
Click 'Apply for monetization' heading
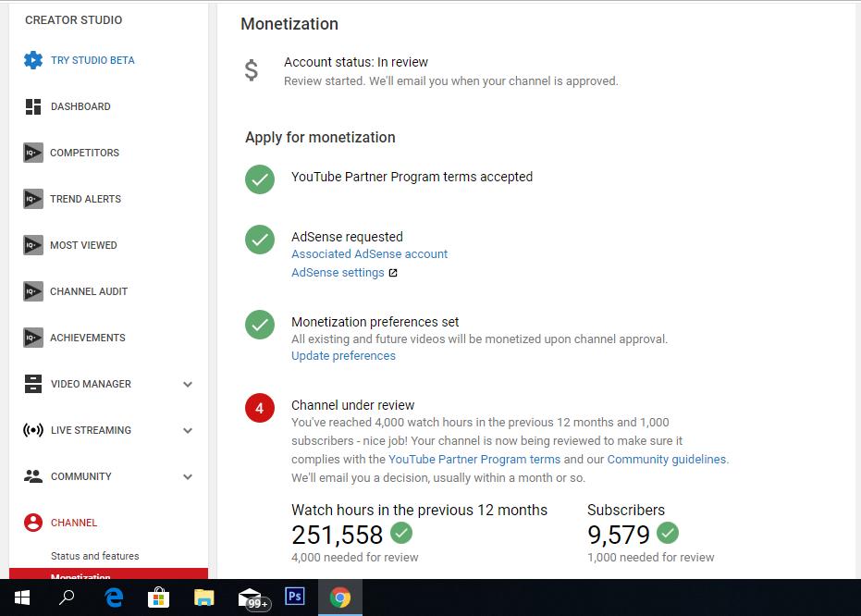(320, 137)
